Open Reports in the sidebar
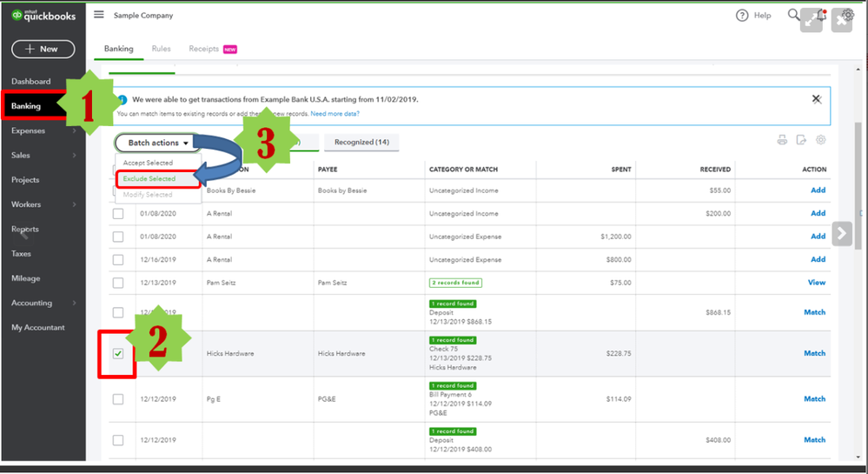Screen dimensions: 868x474 click(x=25, y=229)
